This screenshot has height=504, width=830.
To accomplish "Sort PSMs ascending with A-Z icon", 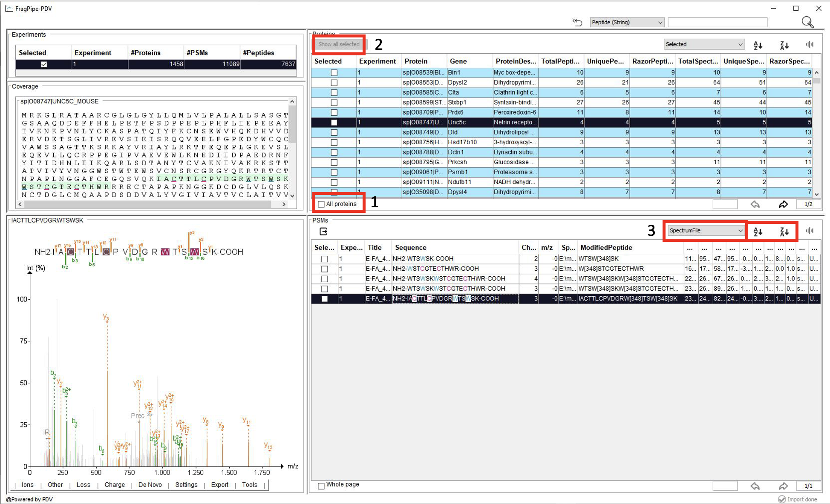I will tap(758, 231).
